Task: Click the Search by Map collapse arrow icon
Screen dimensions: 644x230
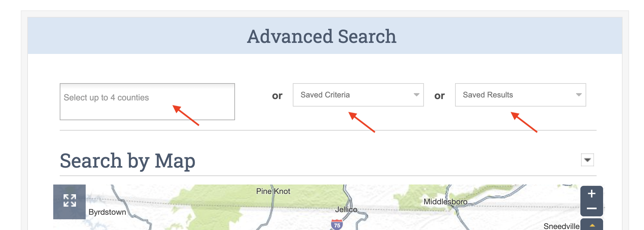Action: [587, 160]
